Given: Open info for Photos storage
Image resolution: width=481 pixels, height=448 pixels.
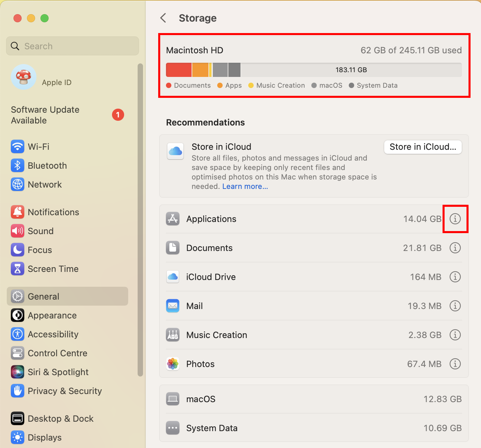Looking at the screenshot, I should 455,364.
